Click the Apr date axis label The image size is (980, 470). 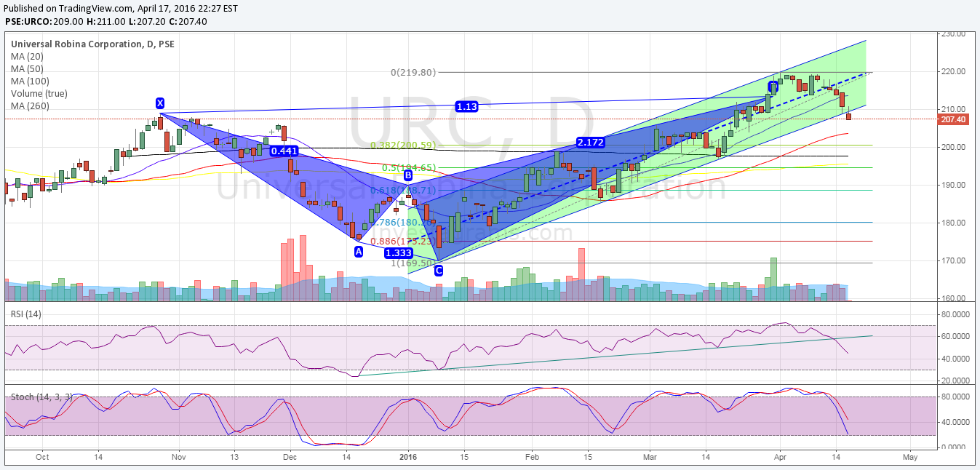click(779, 458)
